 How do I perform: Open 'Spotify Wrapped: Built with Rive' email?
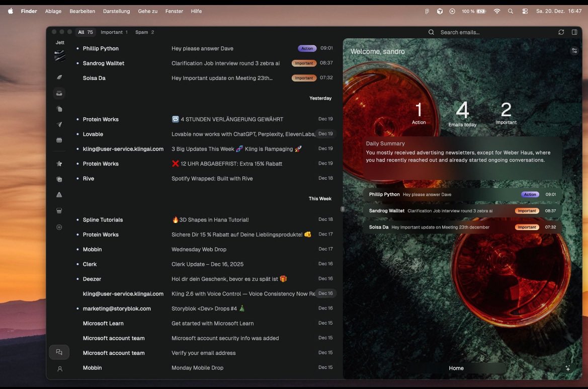click(205, 179)
